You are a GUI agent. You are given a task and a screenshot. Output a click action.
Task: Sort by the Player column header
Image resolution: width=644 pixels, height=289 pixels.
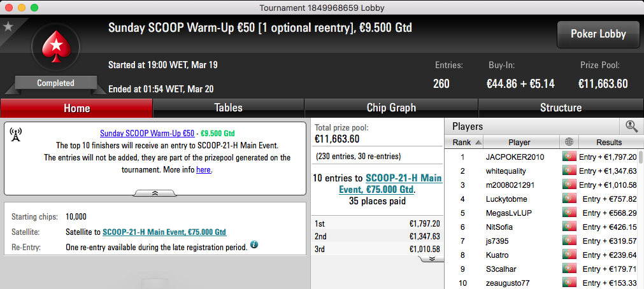coord(521,143)
